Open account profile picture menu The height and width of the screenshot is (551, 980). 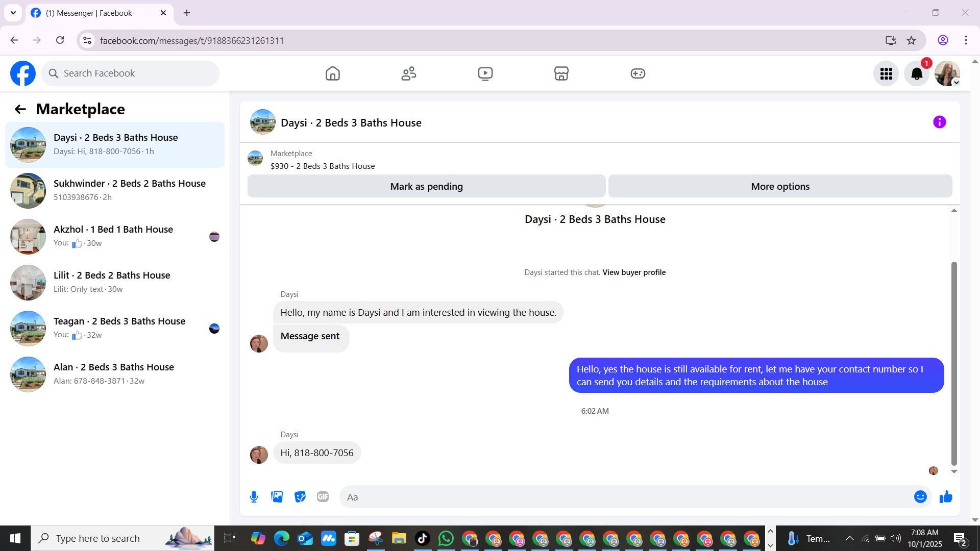947,73
